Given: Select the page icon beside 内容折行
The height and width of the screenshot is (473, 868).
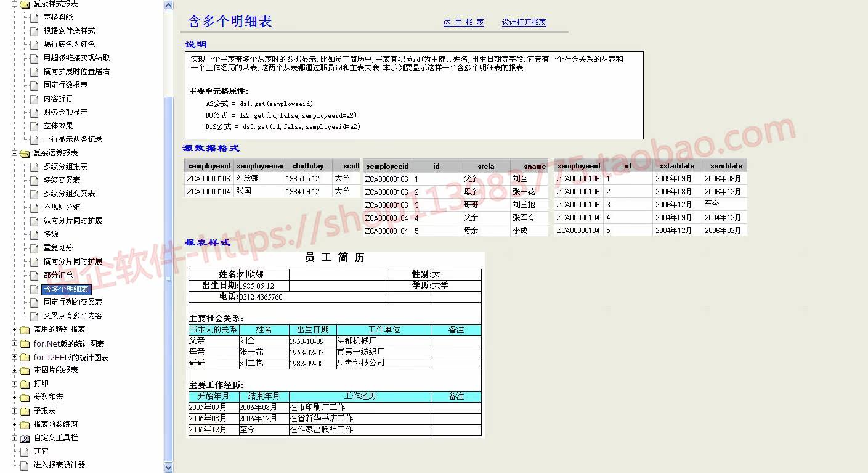Looking at the screenshot, I should click(x=34, y=99).
